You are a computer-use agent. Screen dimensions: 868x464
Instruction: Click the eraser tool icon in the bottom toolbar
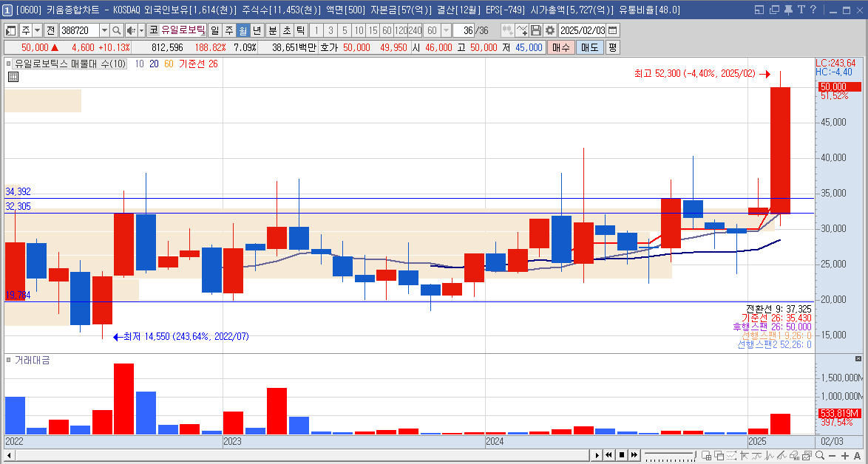(x=794, y=455)
